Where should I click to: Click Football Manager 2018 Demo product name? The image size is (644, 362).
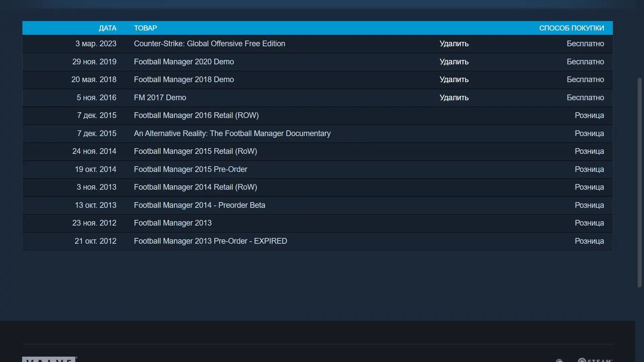coord(184,79)
